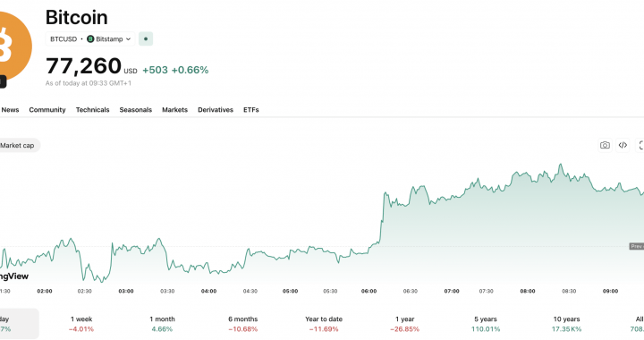Choose the Year to date range
This screenshot has height=340, width=644.
pyautogui.click(x=324, y=324)
